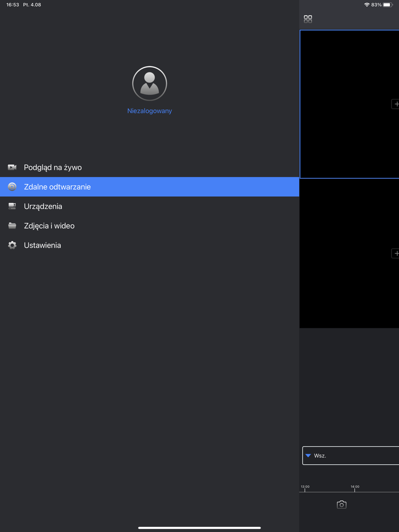This screenshot has width=399, height=532.
Task: Open the Niezalogowany login link
Action: 150,111
